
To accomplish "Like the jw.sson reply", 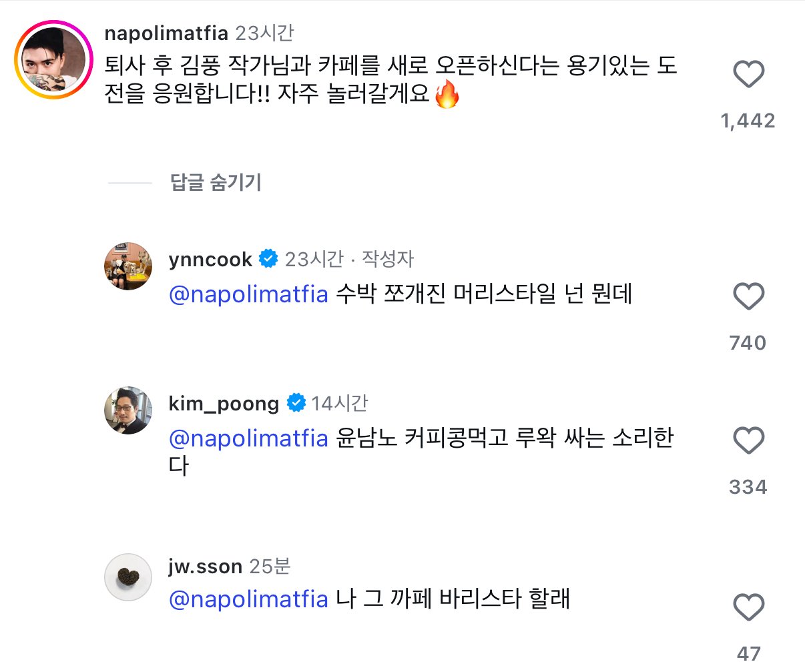I will pyautogui.click(x=748, y=607).
